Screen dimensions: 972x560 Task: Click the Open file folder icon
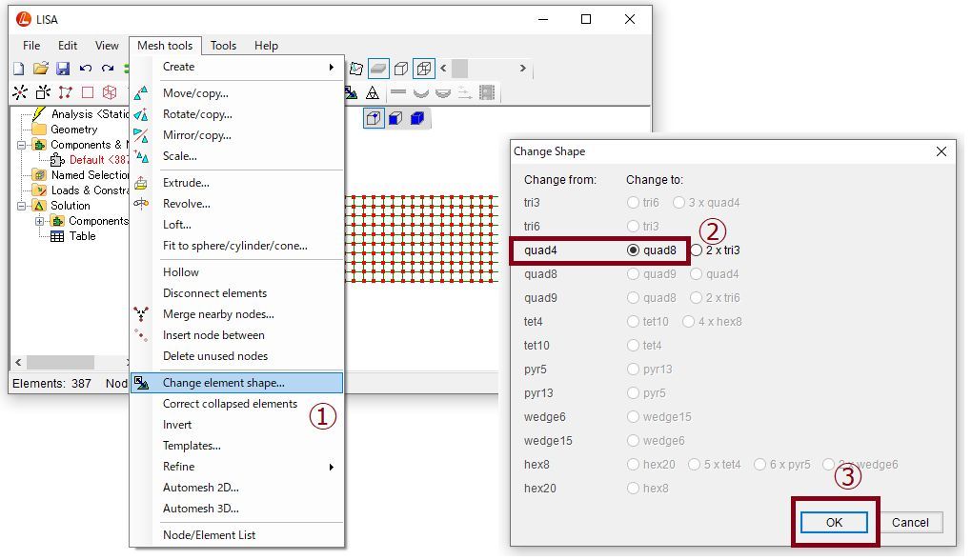(41, 69)
